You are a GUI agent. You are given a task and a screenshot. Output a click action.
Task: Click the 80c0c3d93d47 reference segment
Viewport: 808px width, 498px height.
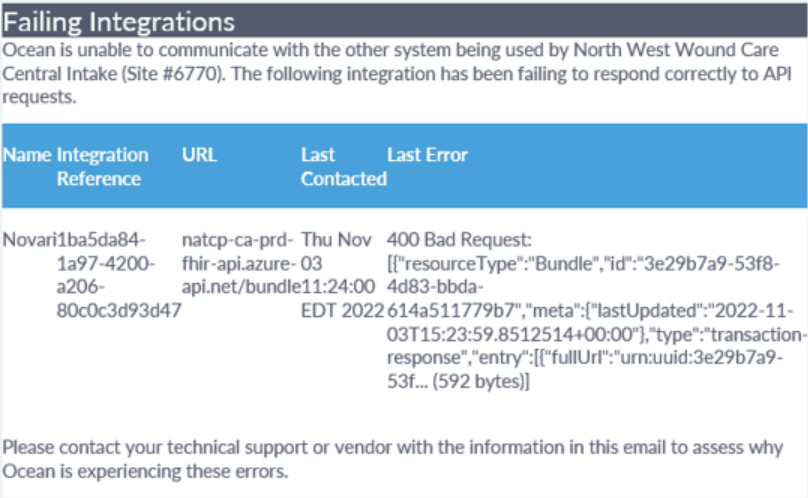point(119,311)
